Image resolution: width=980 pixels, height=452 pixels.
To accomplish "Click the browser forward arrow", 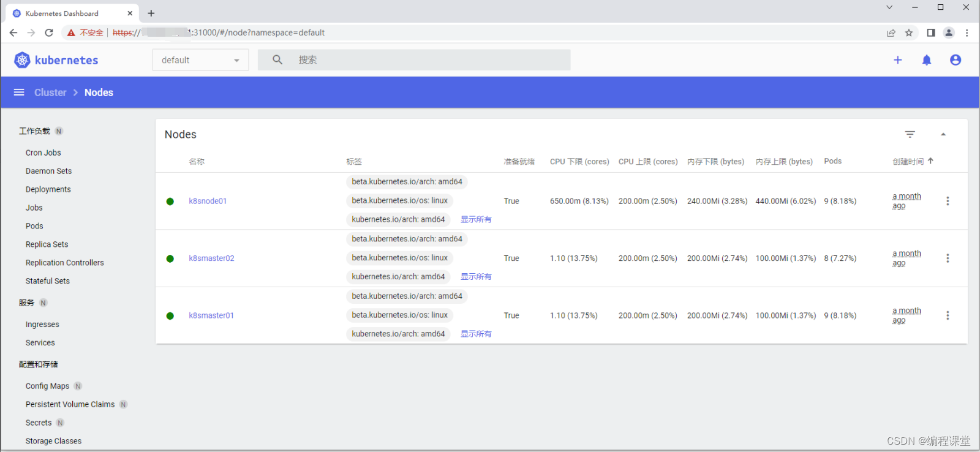I will pyautogui.click(x=31, y=32).
